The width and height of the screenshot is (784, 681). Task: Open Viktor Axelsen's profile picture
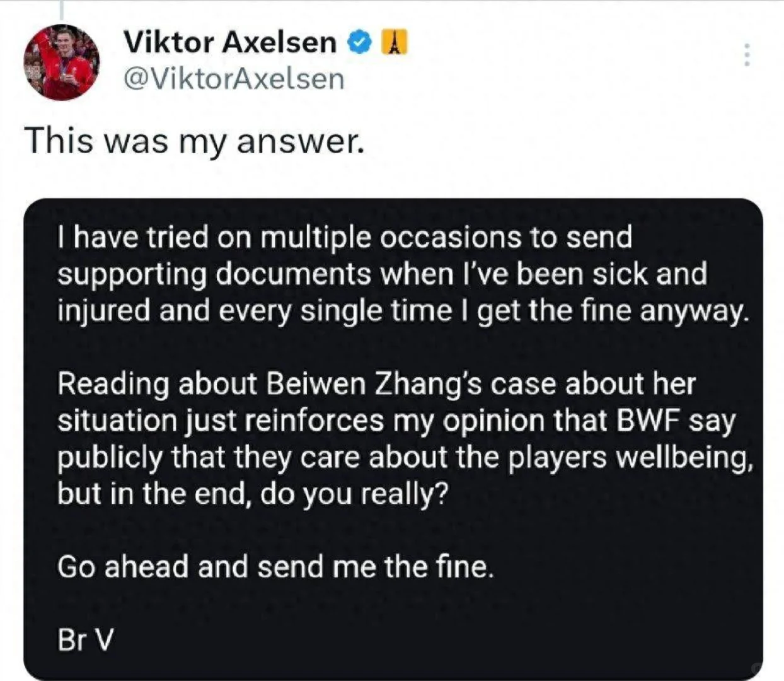[x=61, y=62]
